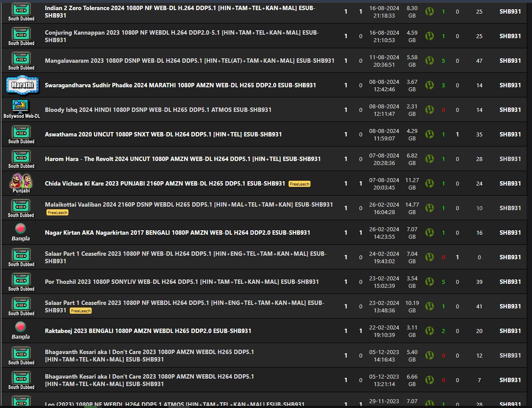532x408 pixels.
Task: Click green download icon for Bhagavanth Kesari H264
Action: tap(429, 380)
